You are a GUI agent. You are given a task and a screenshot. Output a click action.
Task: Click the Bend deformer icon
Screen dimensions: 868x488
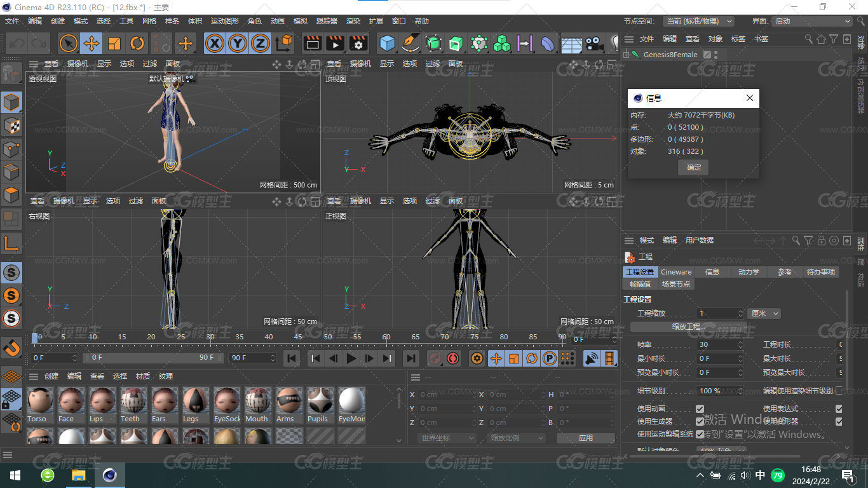(x=547, y=43)
